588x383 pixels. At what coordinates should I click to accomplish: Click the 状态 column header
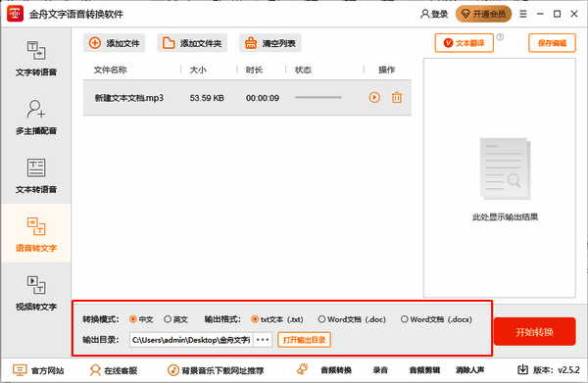click(x=303, y=70)
